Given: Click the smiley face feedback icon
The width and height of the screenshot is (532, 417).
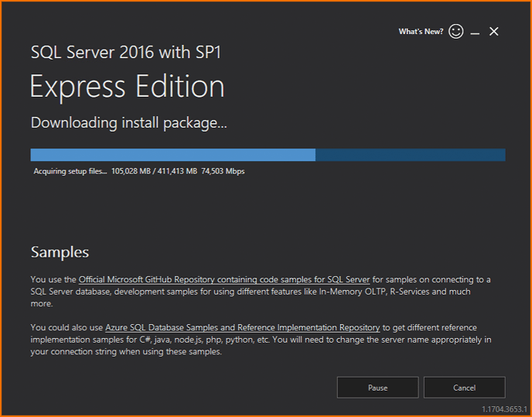Looking at the screenshot, I should pos(456,32).
